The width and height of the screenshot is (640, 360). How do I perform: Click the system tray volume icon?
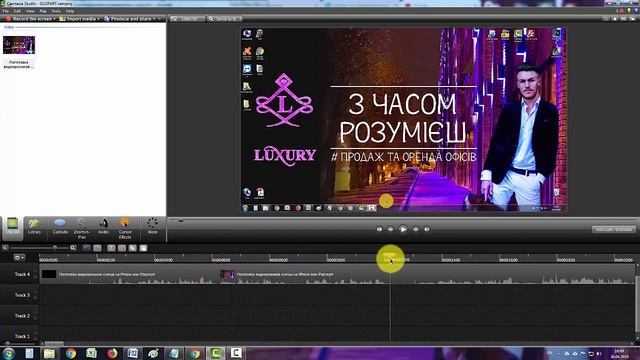click(x=599, y=353)
